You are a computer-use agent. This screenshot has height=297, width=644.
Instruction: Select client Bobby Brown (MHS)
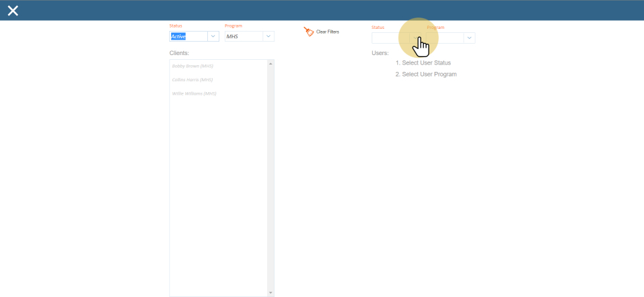(193, 66)
